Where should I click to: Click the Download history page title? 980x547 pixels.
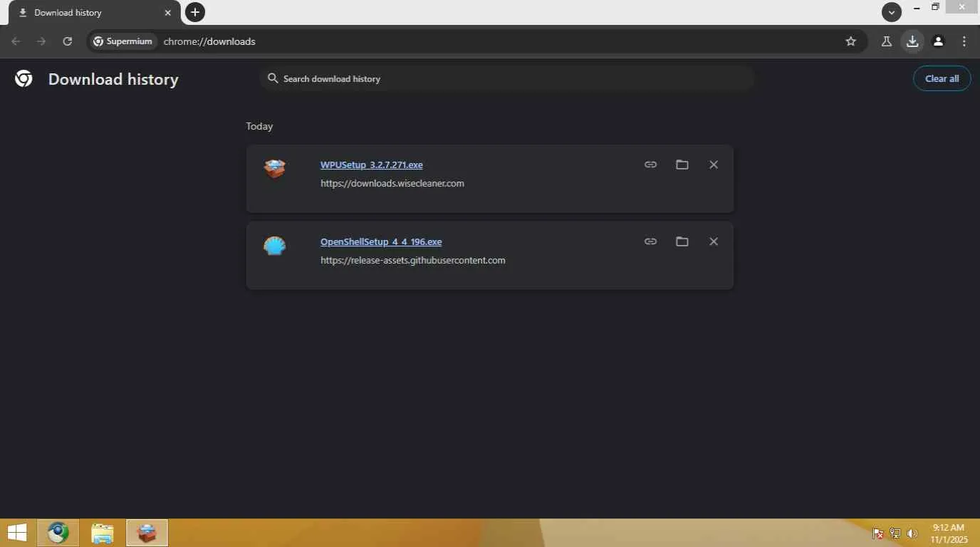[113, 79]
